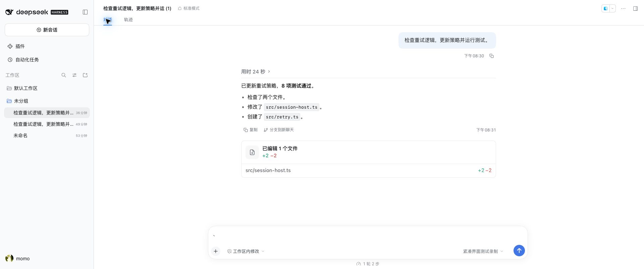This screenshot has height=269, width=644.
Task: Click the 已编辑 1 个文件 header
Action: pos(368,152)
